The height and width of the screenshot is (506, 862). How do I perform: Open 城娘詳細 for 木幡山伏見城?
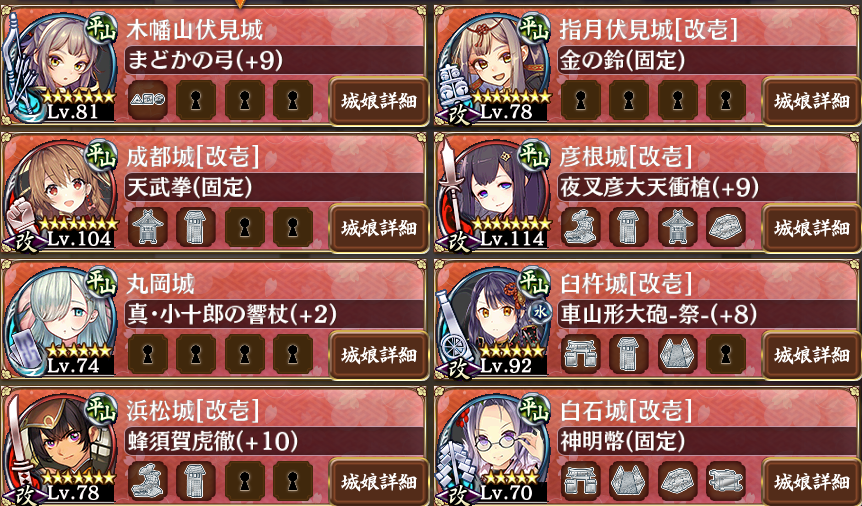coord(378,102)
